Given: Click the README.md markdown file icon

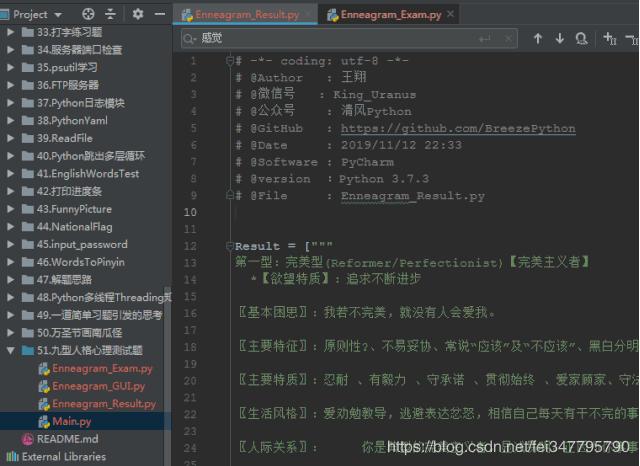Looking at the screenshot, I should 27,439.
